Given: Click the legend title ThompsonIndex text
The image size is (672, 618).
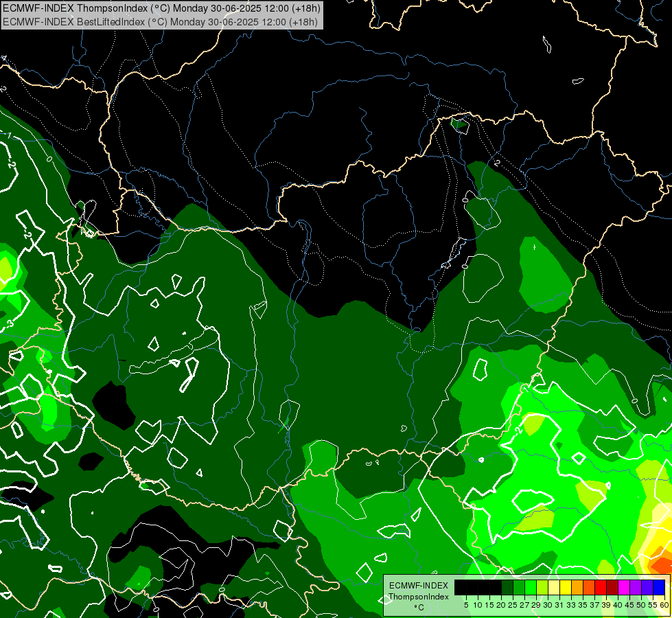Looking at the screenshot, I should tap(419, 597).
